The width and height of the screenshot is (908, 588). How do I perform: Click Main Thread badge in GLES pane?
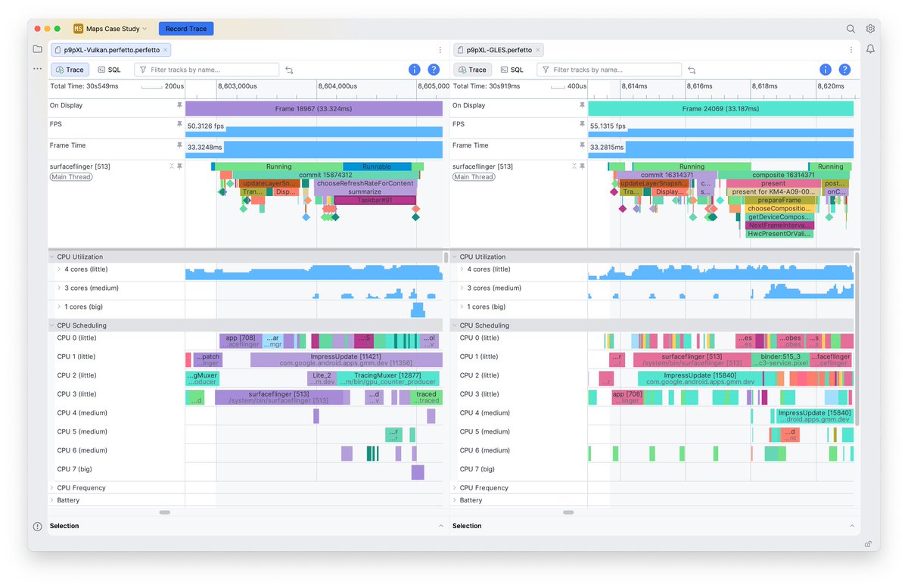pyautogui.click(x=474, y=177)
